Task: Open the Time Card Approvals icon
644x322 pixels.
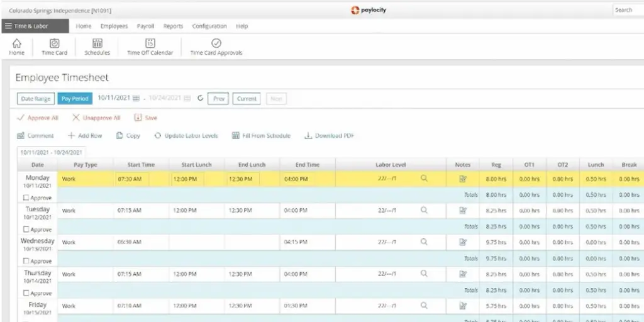Action: pos(216,43)
